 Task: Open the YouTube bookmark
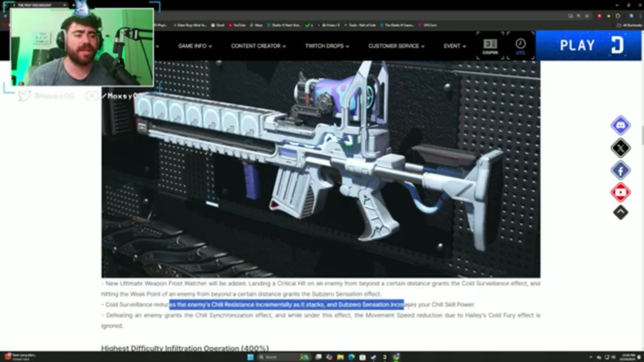click(x=237, y=25)
